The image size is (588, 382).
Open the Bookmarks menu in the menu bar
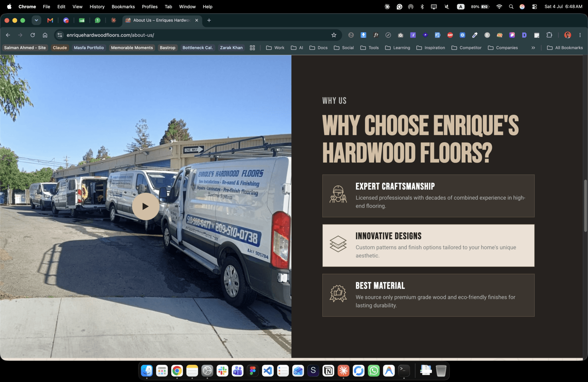123,7
